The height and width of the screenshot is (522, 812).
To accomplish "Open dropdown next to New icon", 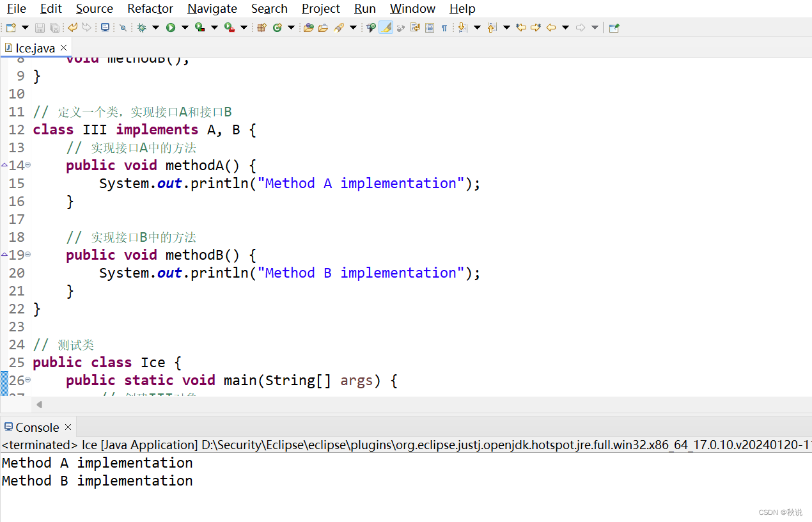I will coord(25,28).
